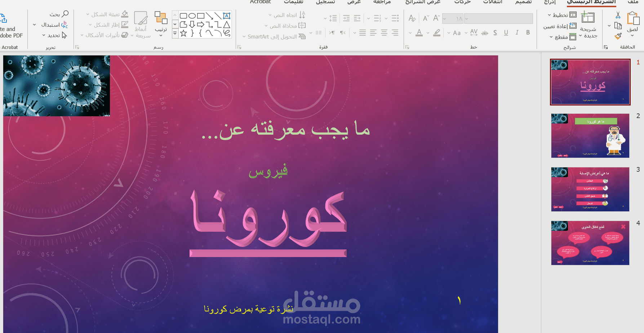Open the Acrobat ribbon tab
644x333 pixels.
[x=260, y=2]
